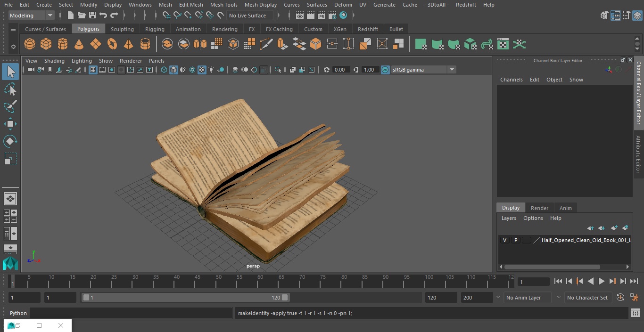Switch to the Rigging shelf tab
This screenshot has width=644, height=332.
(x=155, y=29)
